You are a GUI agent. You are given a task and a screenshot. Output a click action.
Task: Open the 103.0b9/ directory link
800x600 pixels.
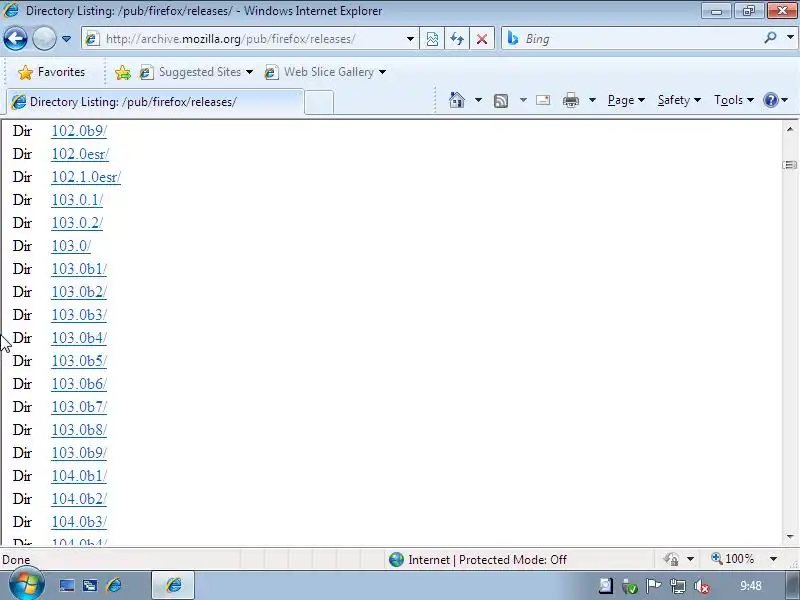click(79, 453)
